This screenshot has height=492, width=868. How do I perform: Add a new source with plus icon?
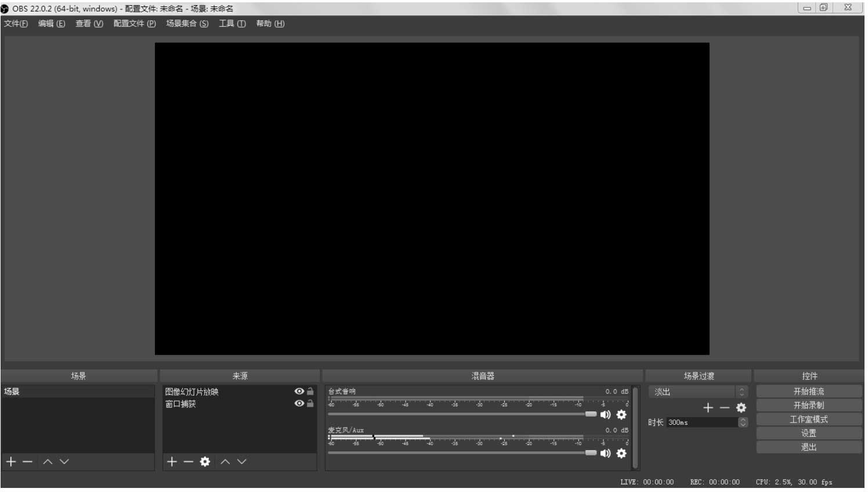[x=172, y=462]
